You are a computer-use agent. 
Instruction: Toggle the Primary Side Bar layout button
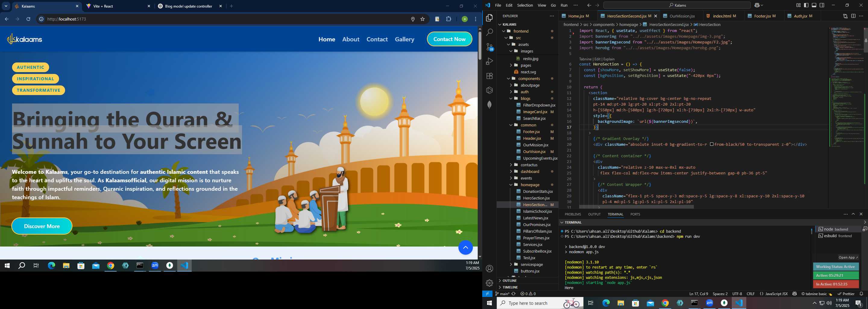point(806,5)
